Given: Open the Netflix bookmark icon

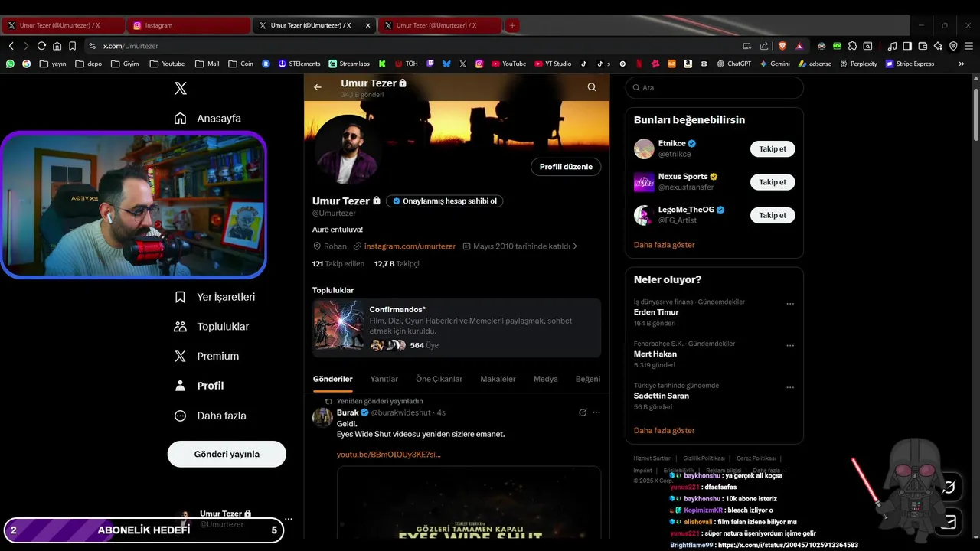Looking at the screenshot, I should tap(639, 64).
